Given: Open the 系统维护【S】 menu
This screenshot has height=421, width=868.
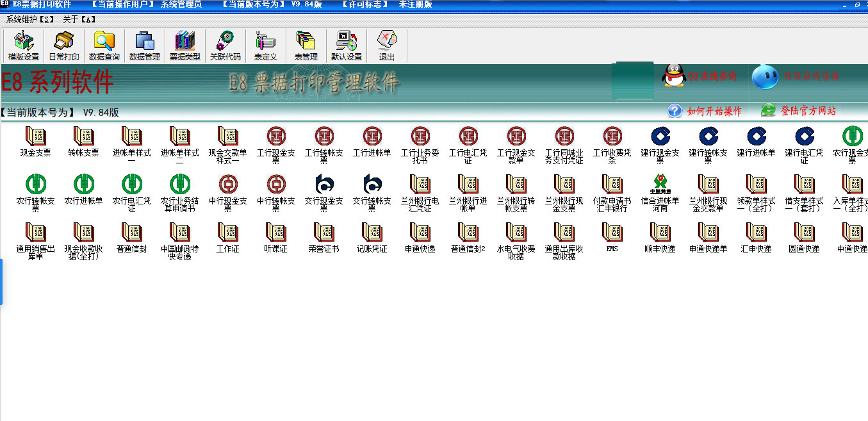Looking at the screenshot, I should point(30,19).
